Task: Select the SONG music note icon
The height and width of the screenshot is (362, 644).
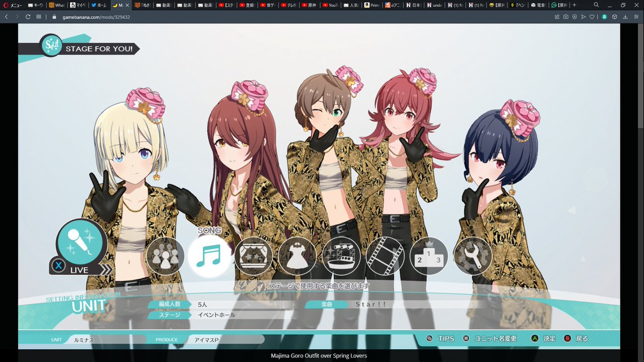Action: 209,256
